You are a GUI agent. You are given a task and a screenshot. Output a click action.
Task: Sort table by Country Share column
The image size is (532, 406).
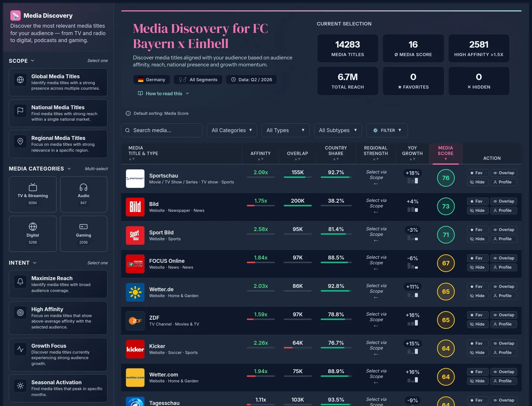(336, 153)
